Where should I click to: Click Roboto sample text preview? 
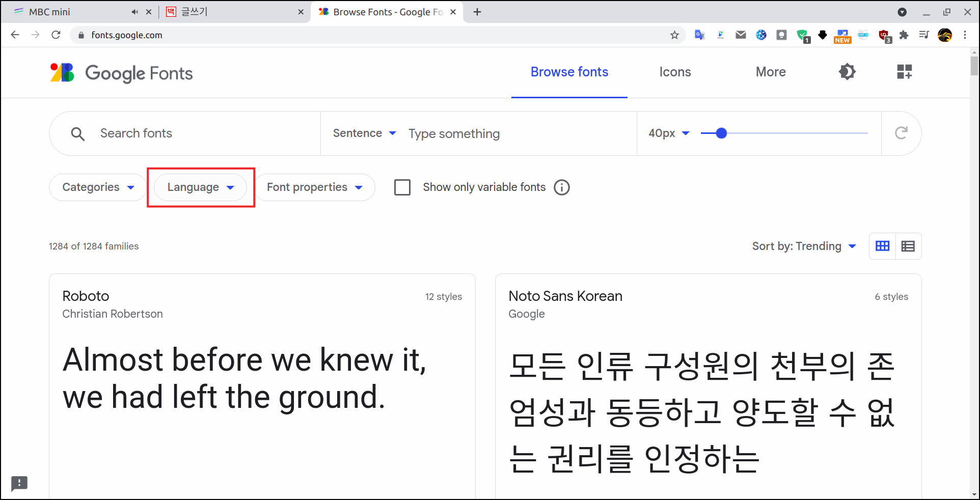coord(244,378)
